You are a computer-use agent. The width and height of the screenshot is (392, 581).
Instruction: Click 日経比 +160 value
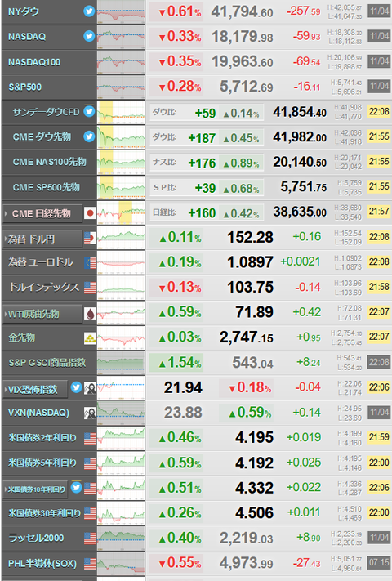[x=202, y=213]
